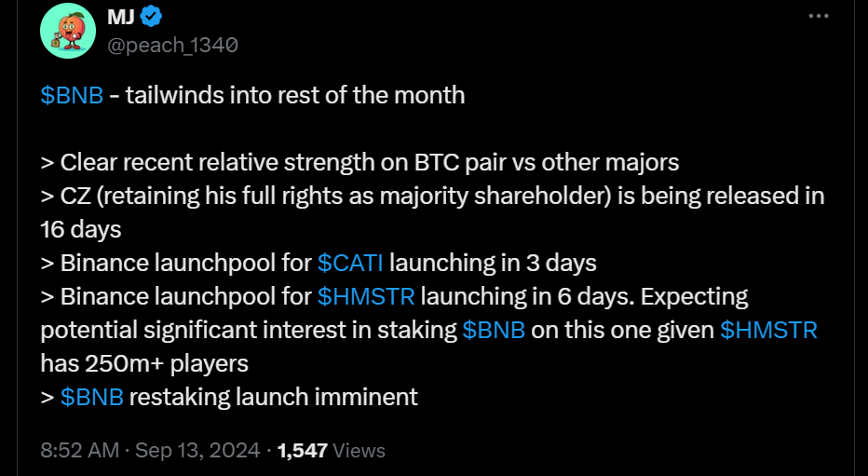Open the 1,547 Views count

[331, 451]
